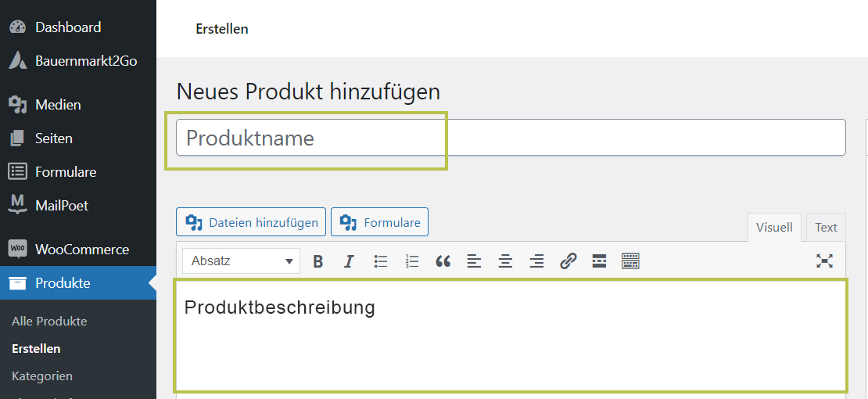Viewport: 868px width, 399px height.
Task: Apply italic formatting in editor toolbar
Action: (349, 261)
